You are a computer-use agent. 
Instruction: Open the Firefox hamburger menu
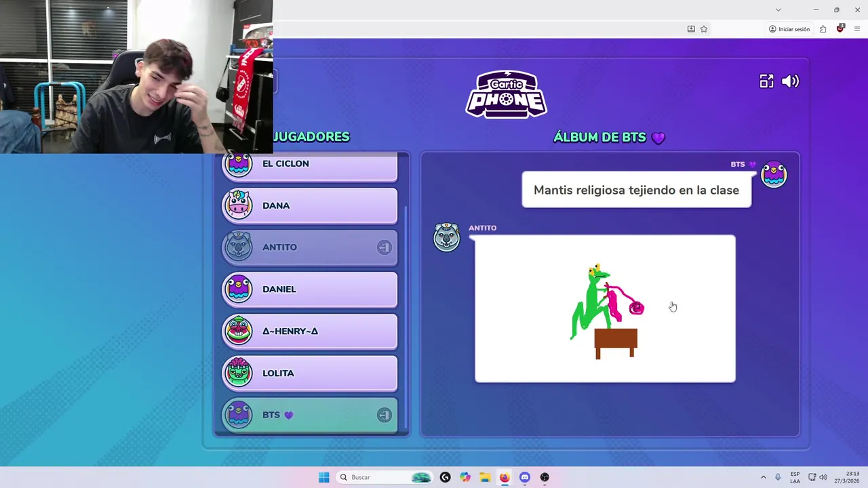857,29
